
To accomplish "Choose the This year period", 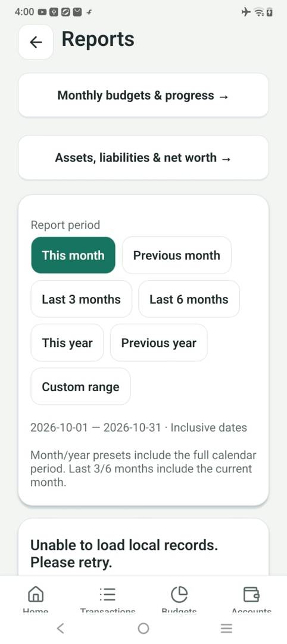I will click(67, 343).
